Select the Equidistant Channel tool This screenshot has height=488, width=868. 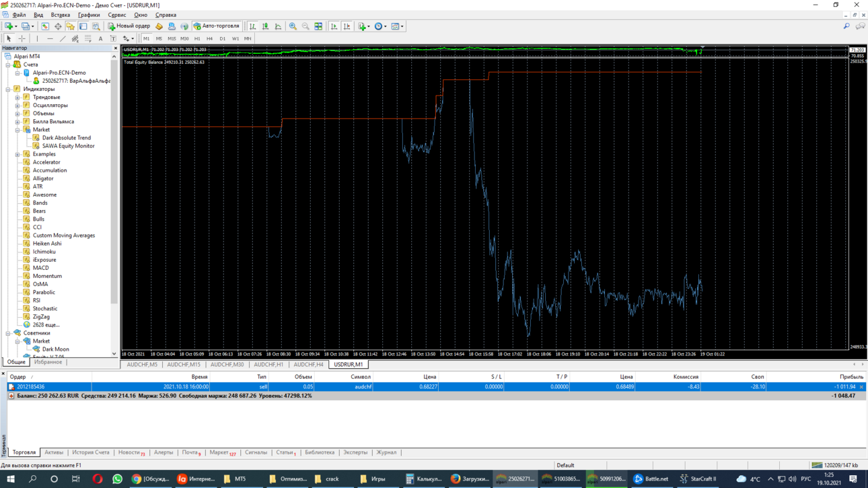pos(75,38)
